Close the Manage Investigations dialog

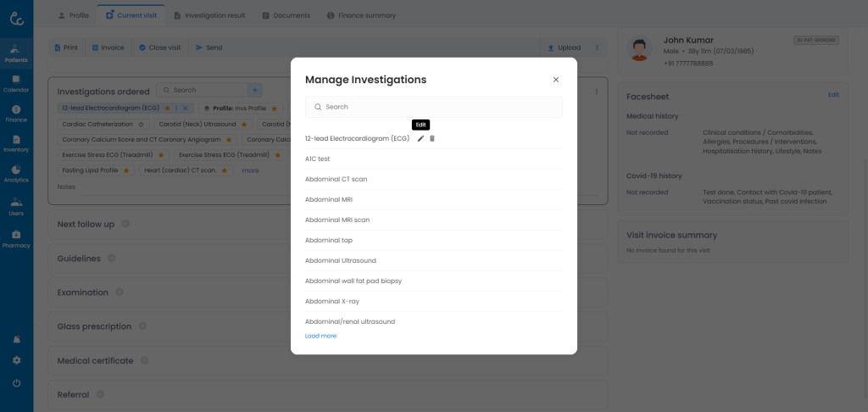point(556,80)
